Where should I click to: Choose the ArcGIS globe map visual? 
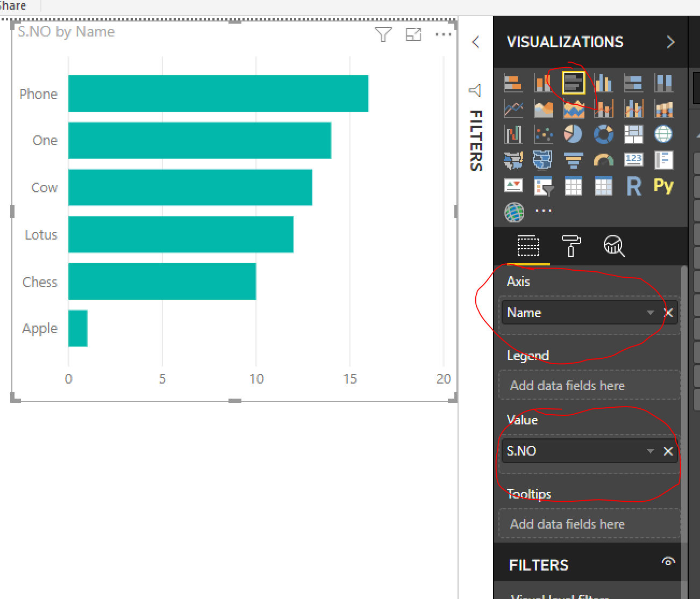pyautogui.click(x=514, y=212)
